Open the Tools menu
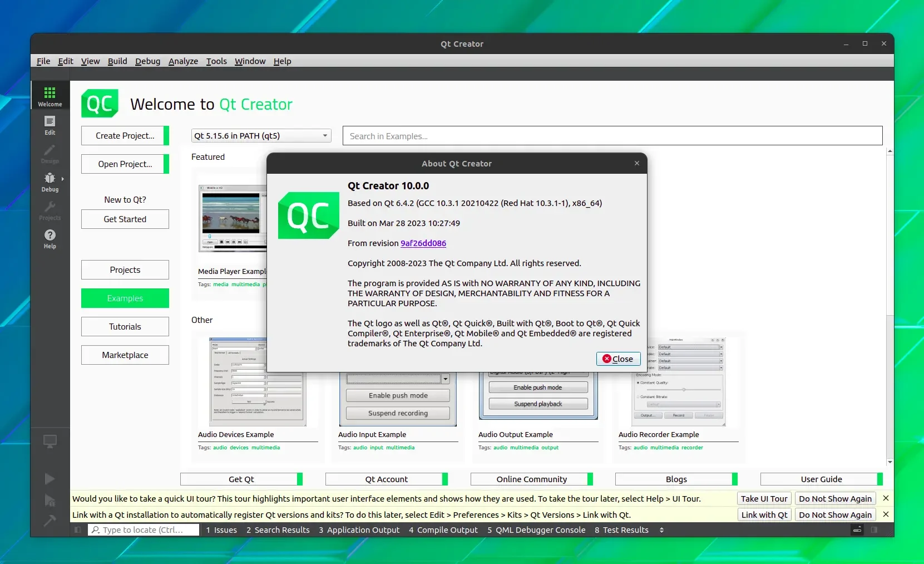 click(x=216, y=61)
